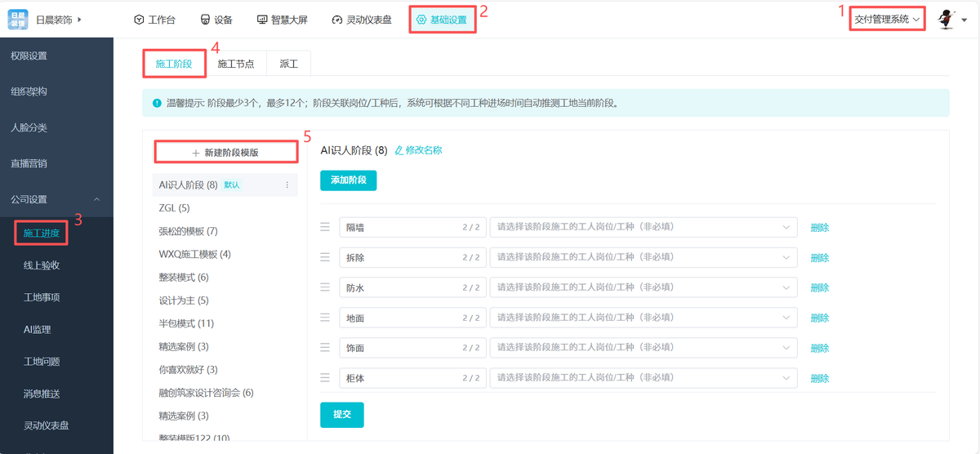Viewport: 980px width, 454px height.
Task: Click the drag handle of the 柜体 row
Action: tap(325, 378)
